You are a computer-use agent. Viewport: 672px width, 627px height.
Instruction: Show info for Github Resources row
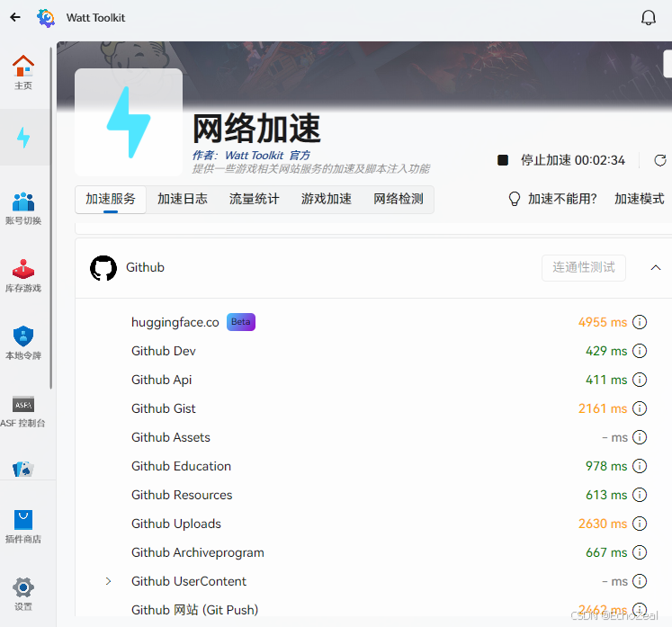[x=640, y=495]
